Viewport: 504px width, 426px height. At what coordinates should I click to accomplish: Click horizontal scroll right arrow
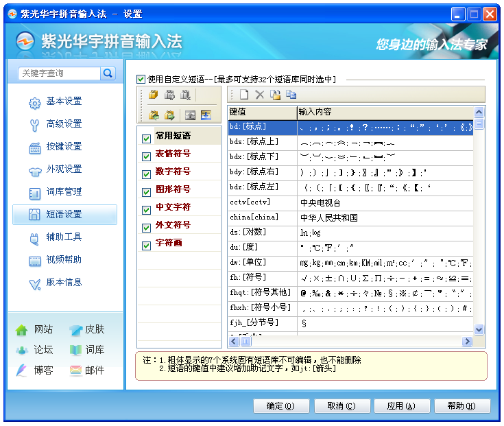(x=467, y=341)
